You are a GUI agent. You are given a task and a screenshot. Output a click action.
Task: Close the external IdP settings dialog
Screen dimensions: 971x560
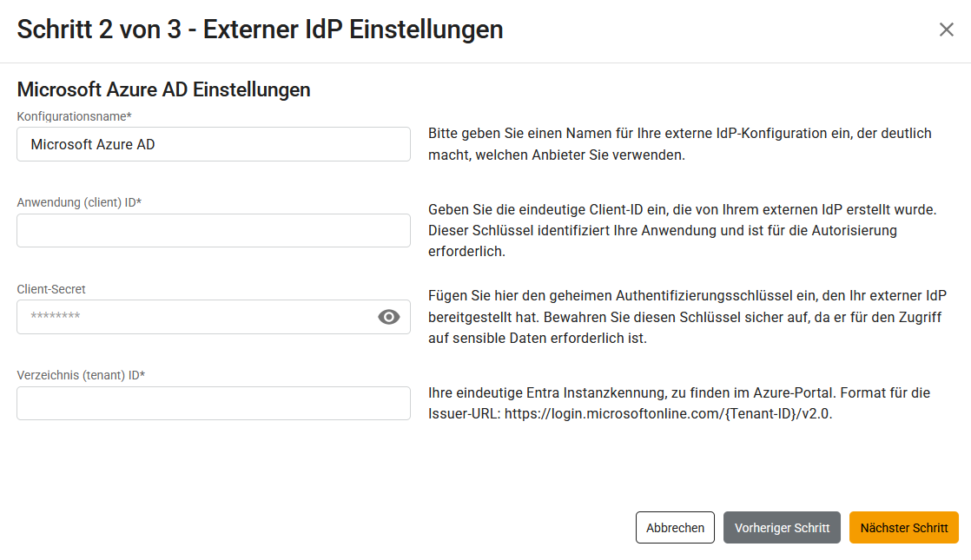pos(946,30)
